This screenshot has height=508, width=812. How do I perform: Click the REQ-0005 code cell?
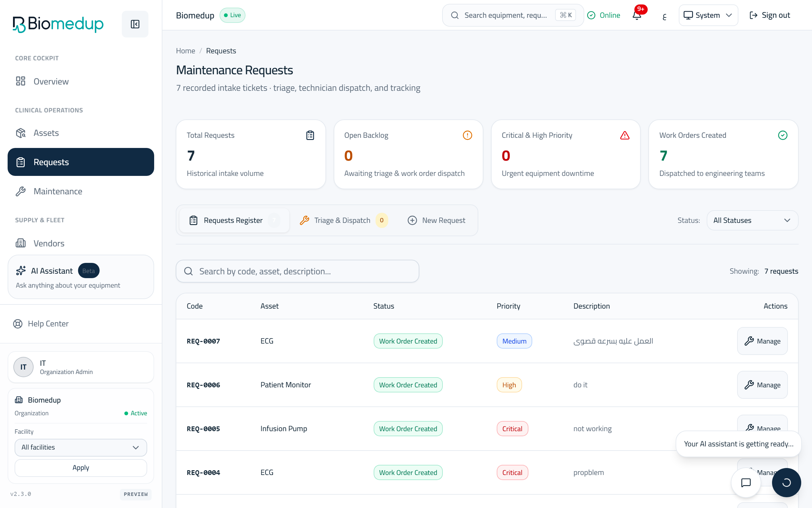tap(203, 428)
